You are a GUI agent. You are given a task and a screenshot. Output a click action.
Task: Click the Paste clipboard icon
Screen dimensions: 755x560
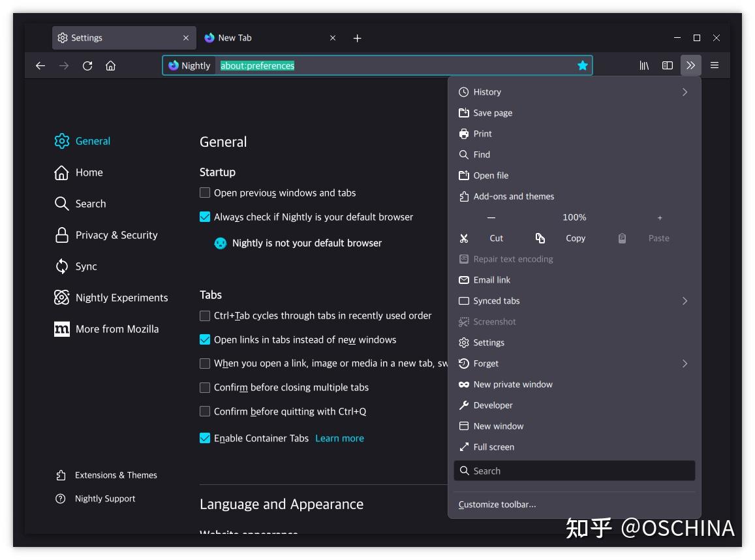coord(622,238)
